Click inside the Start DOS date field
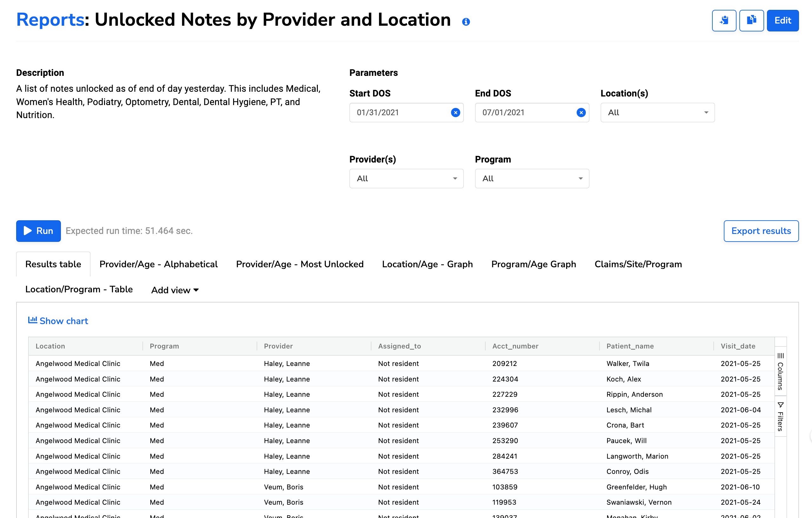 (x=388, y=112)
